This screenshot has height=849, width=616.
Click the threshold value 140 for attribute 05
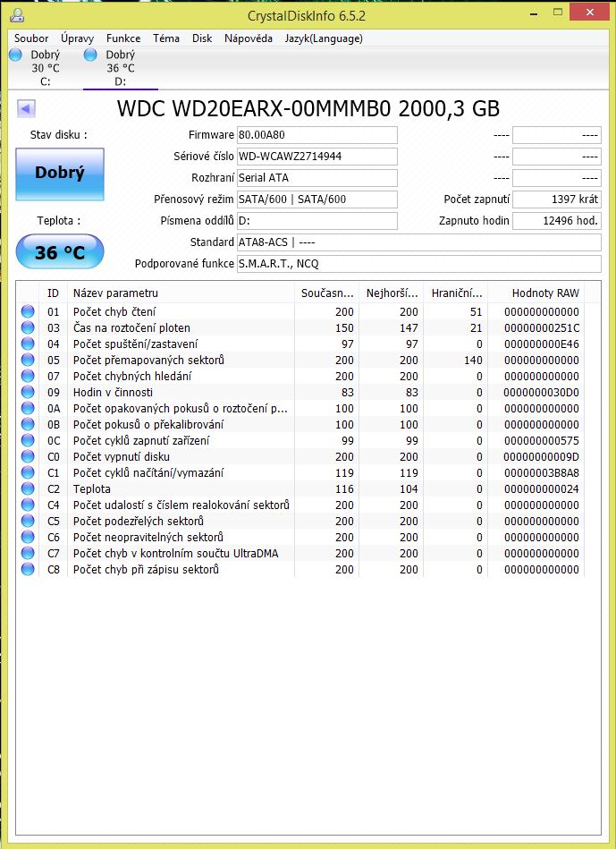pyautogui.click(x=473, y=360)
